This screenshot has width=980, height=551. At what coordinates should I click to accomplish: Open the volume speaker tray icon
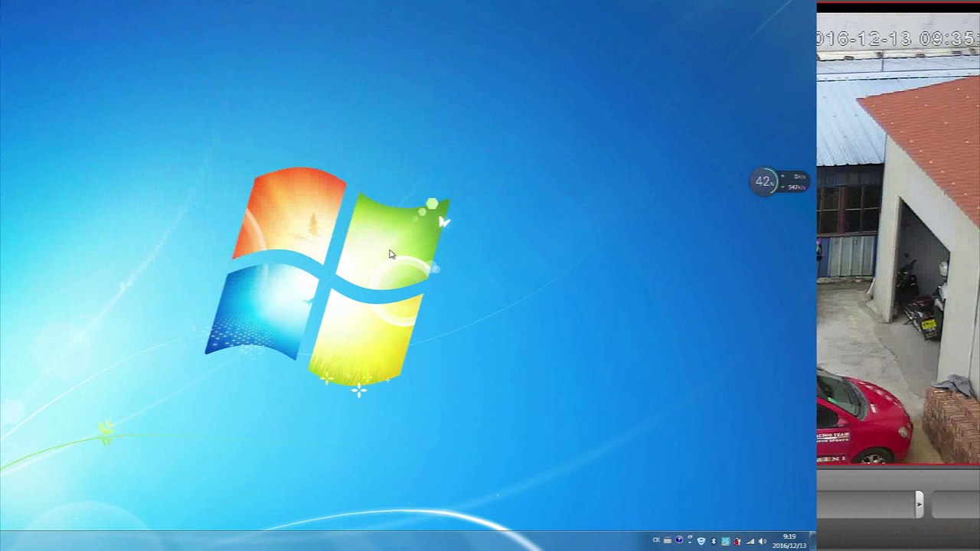[762, 541]
